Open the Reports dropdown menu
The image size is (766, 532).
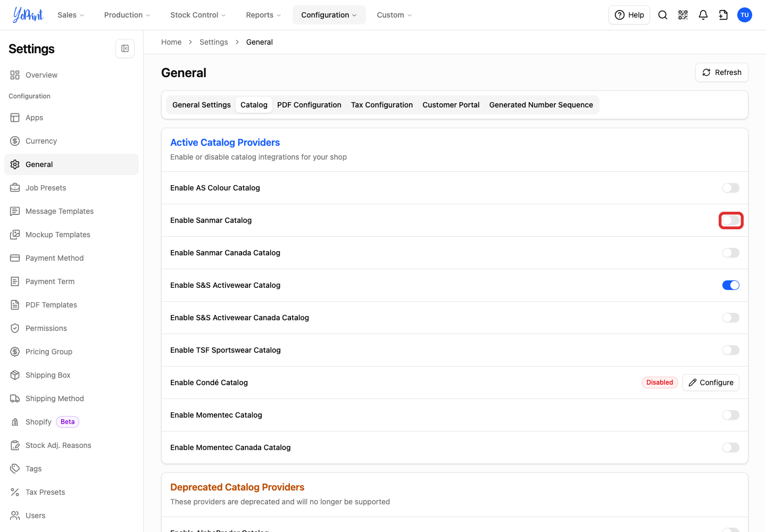263,15
